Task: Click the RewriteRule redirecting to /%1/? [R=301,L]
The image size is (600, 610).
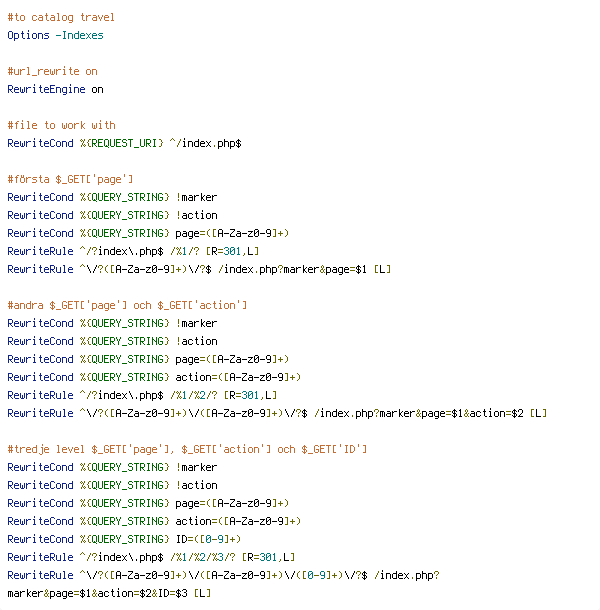Action: (x=133, y=251)
